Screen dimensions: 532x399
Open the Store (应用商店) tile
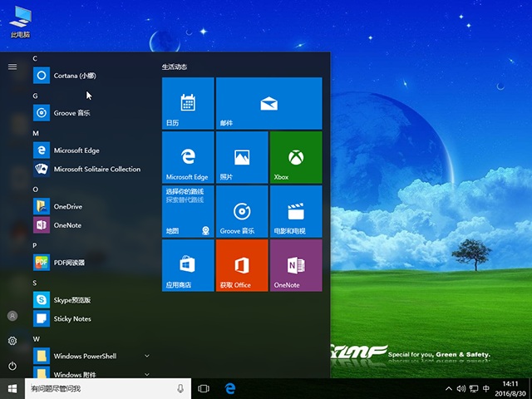tap(188, 265)
